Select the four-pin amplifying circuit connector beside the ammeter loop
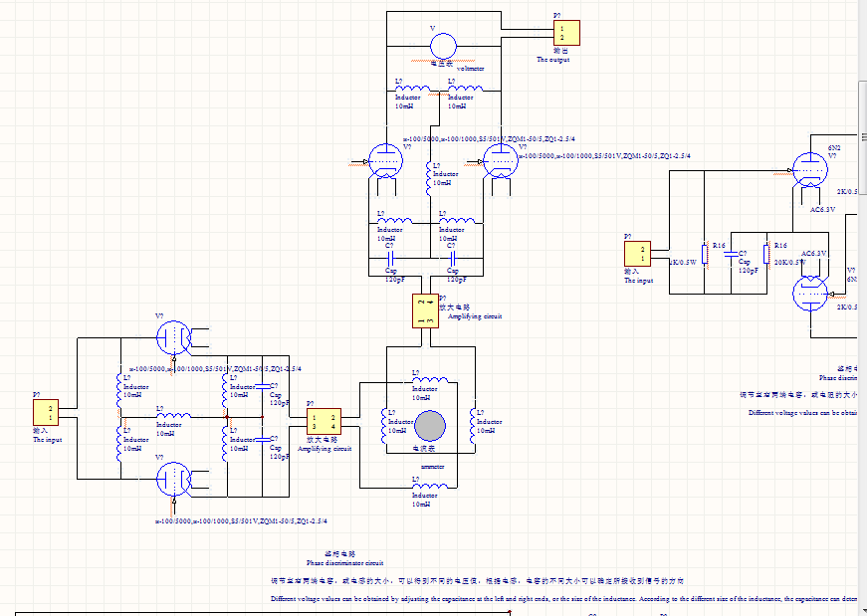Screen dimensions: 867x616 pyautogui.click(x=325, y=422)
